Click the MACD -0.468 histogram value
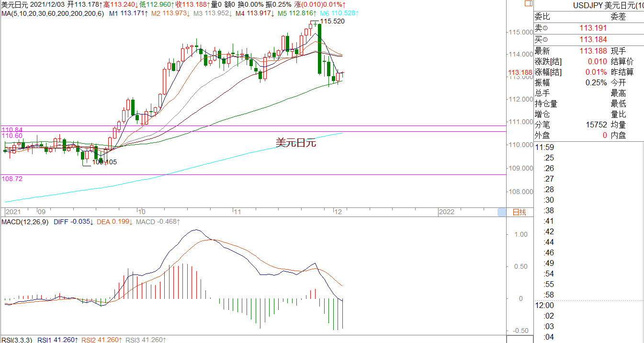Viewport: 644px width, 343px height. pos(158,222)
